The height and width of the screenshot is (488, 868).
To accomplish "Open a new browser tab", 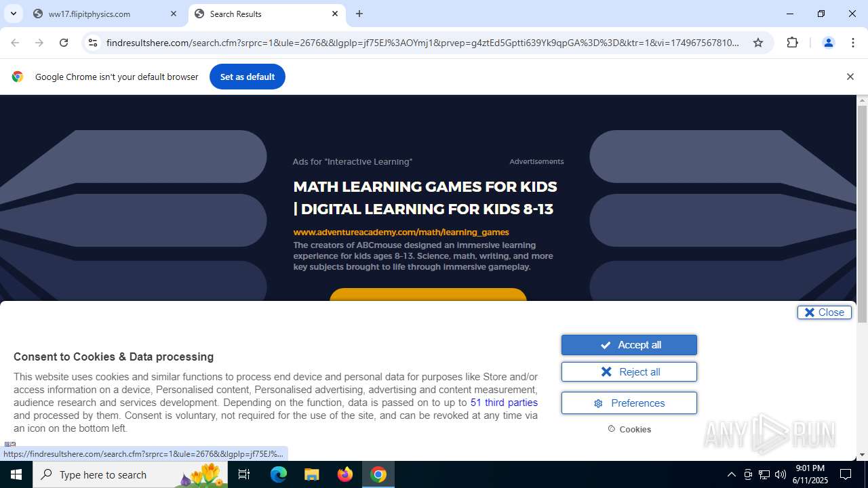I will point(359,14).
